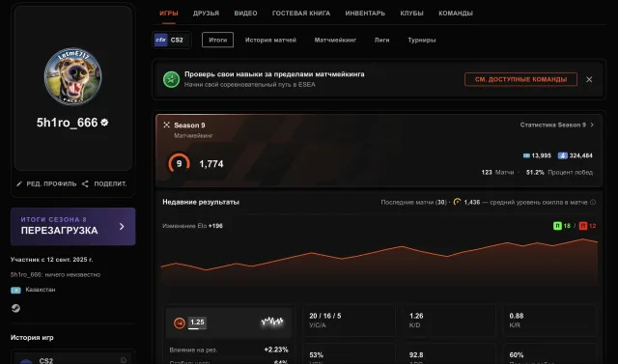This screenshot has height=364, width=618.
Task: Click 51.2% Процент побед value
Action: pyautogui.click(x=559, y=172)
